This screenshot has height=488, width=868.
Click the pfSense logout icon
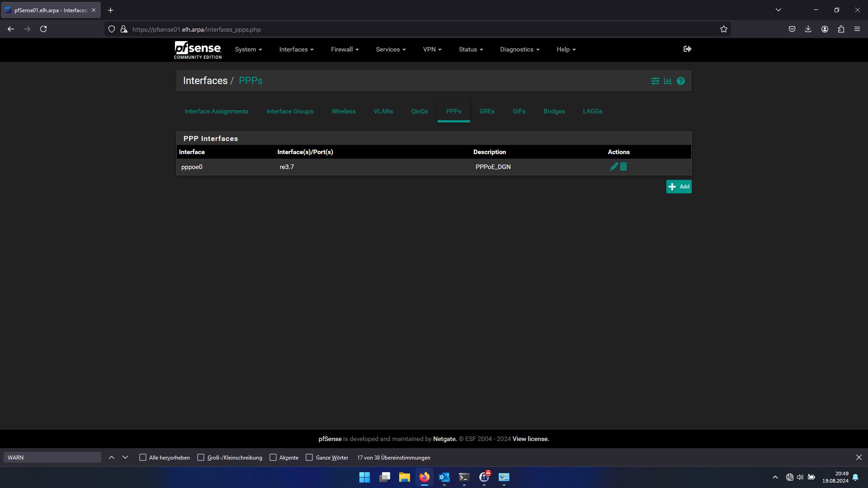point(687,49)
